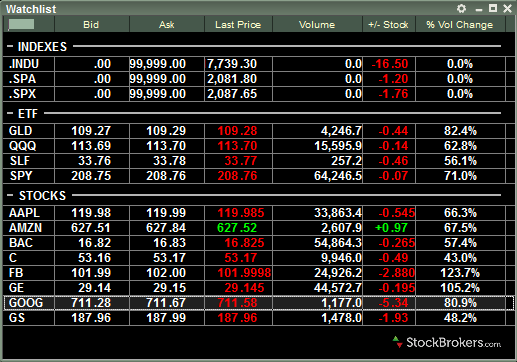The image size is (517, 362).
Task: Select the GE symbol
Action: pyautogui.click(x=16, y=288)
